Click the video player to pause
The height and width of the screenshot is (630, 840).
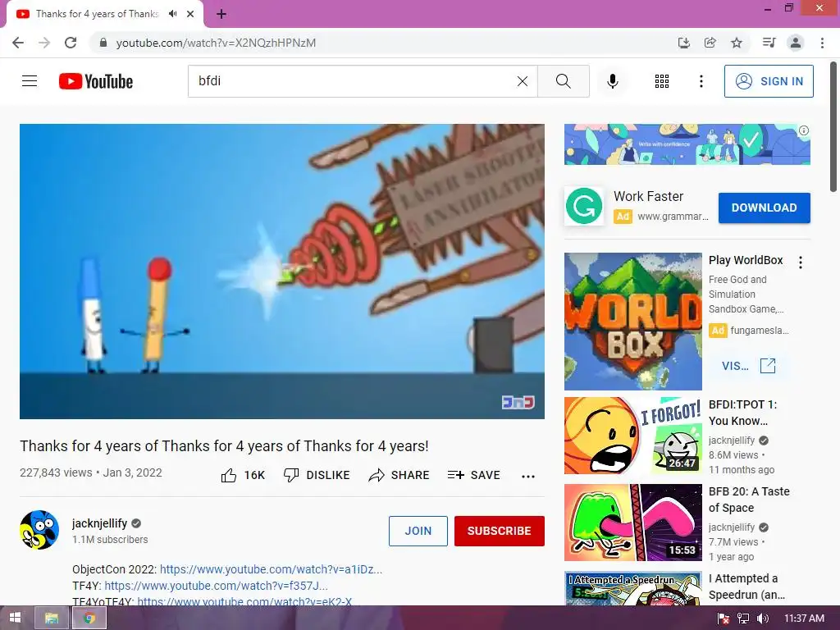click(282, 271)
